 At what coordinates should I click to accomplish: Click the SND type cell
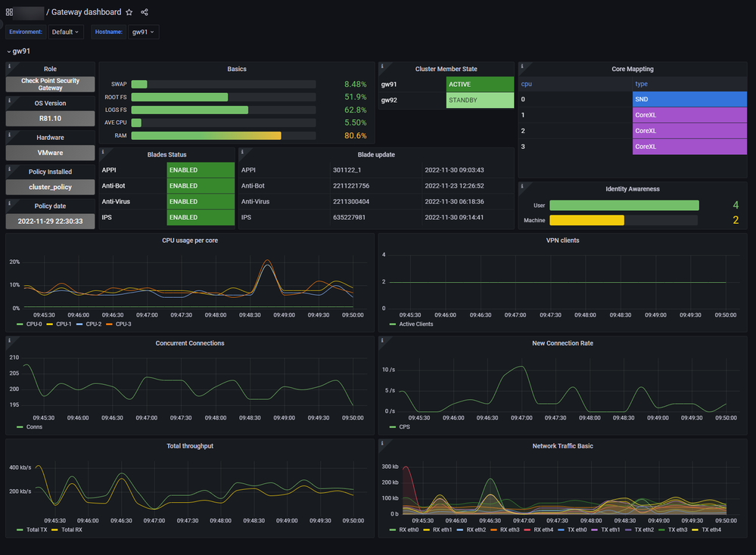[x=689, y=99]
